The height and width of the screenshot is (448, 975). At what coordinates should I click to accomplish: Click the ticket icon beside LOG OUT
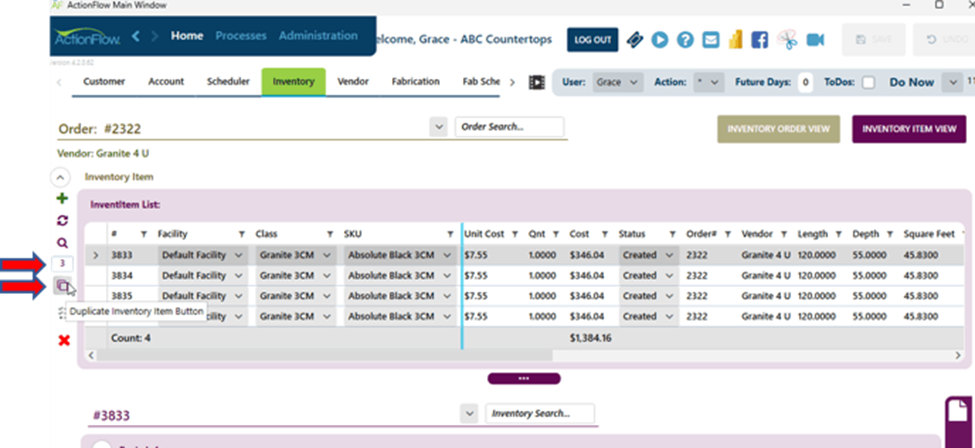click(635, 40)
